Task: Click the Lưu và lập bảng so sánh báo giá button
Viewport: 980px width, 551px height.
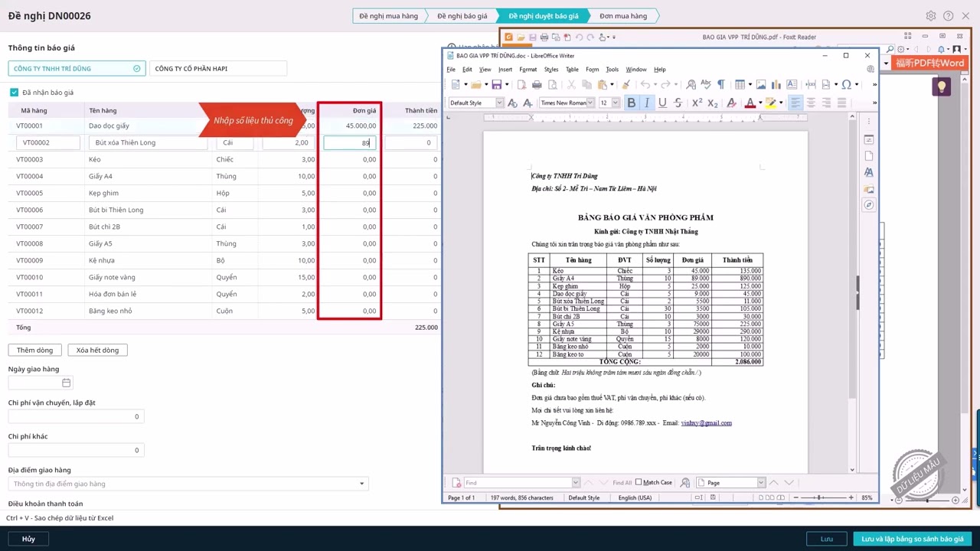Action: point(913,539)
